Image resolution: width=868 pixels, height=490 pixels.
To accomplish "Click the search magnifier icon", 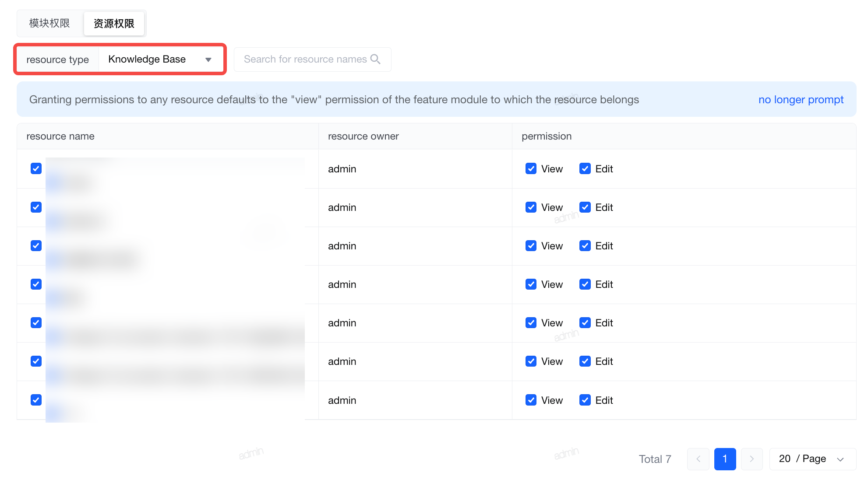I will pos(375,59).
